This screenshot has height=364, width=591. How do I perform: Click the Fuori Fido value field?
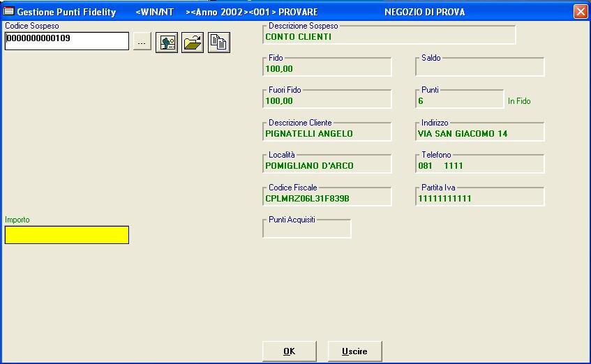[327, 101]
